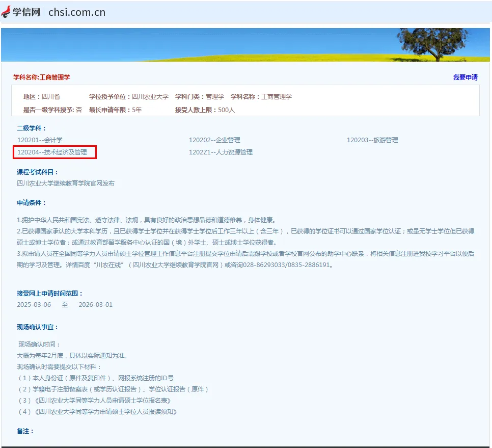Click 学科门类：管理学 text
The image size is (492, 448).
point(200,97)
